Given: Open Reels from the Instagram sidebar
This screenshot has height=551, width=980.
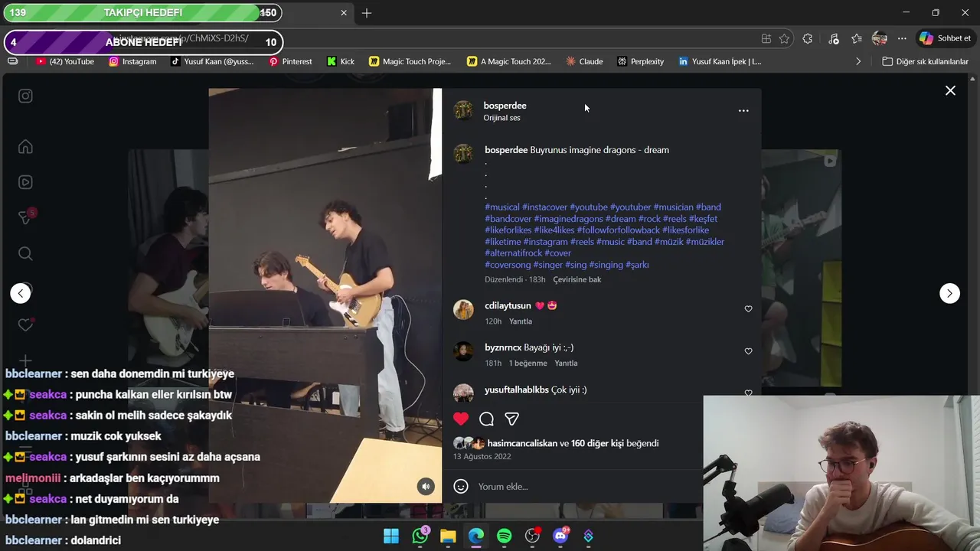Looking at the screenshot, I should [25, 182].
